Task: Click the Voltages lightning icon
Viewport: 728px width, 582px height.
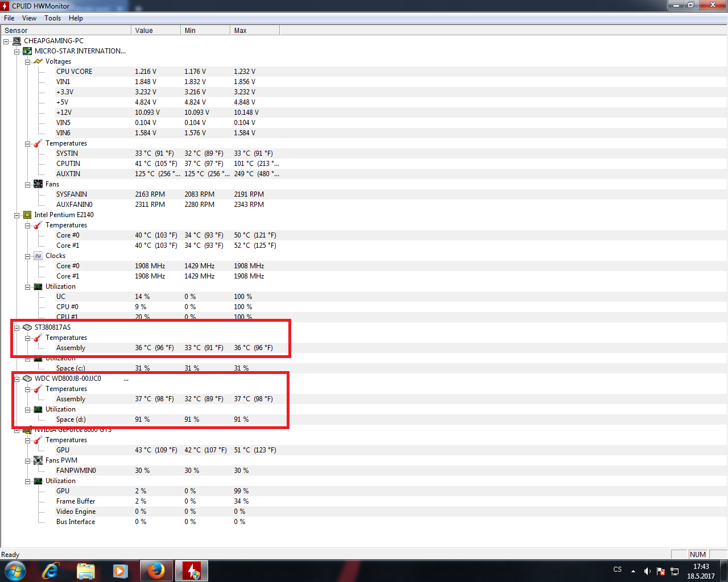Action: point(38,61)
